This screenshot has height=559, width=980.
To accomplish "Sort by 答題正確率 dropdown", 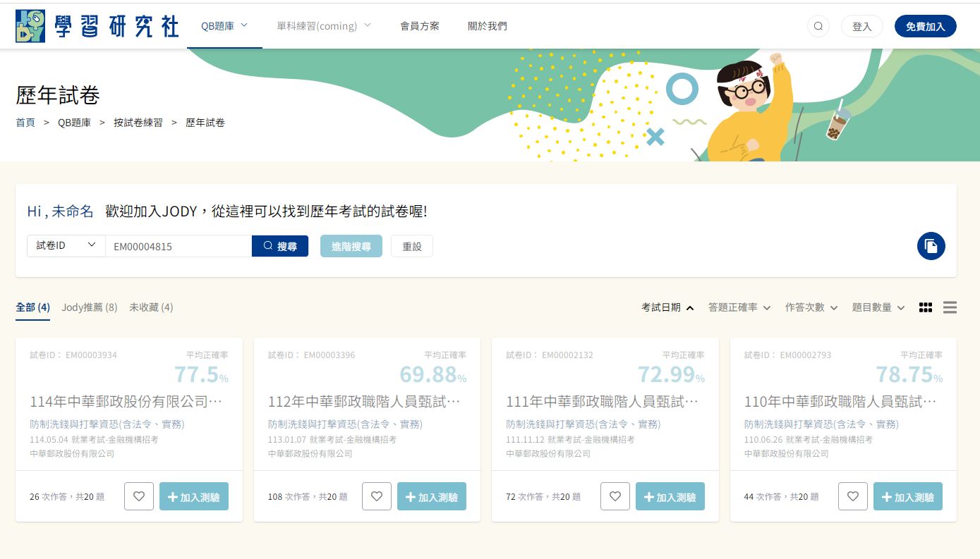I will coord(739,307).
